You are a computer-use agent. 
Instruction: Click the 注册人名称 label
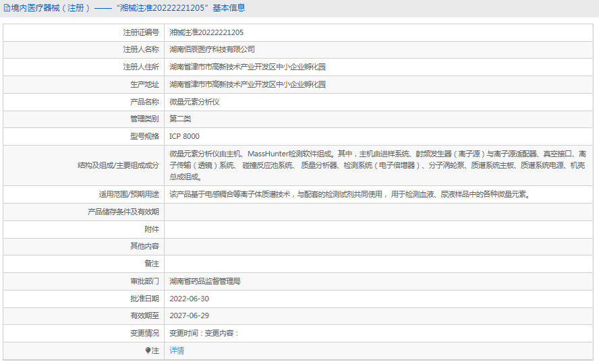(141, 49)
